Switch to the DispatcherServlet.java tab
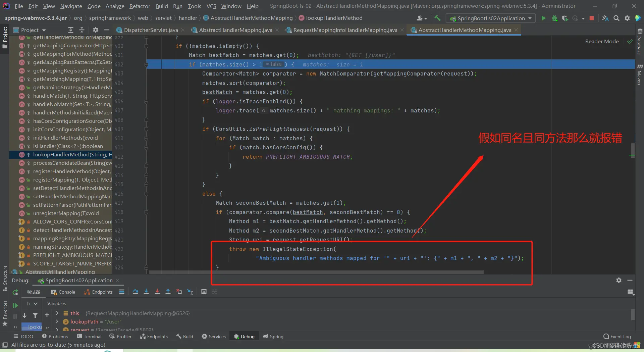Viewport: 644px width, 352px height. 151,30
